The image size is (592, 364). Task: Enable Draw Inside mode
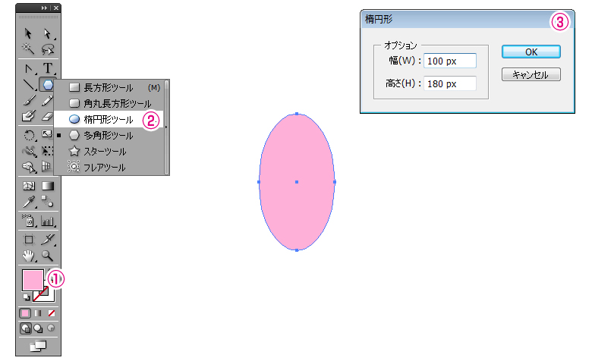51,328
